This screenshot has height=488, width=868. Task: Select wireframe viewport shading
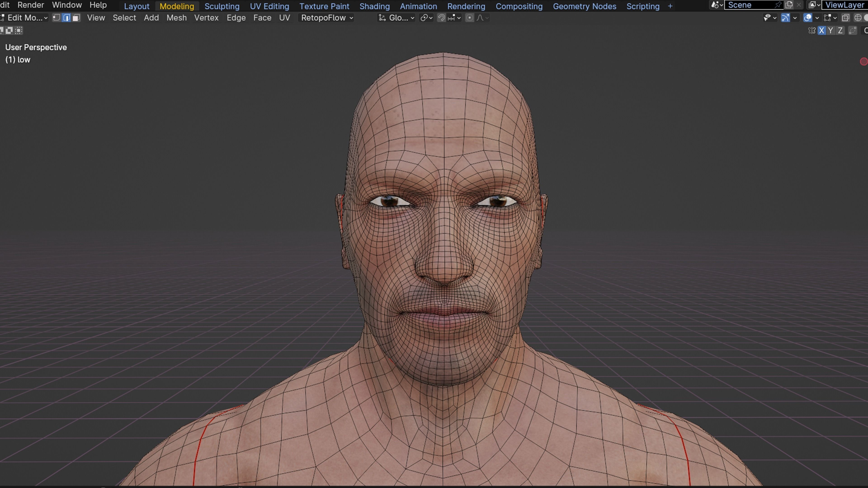click(x=858, y=18)
